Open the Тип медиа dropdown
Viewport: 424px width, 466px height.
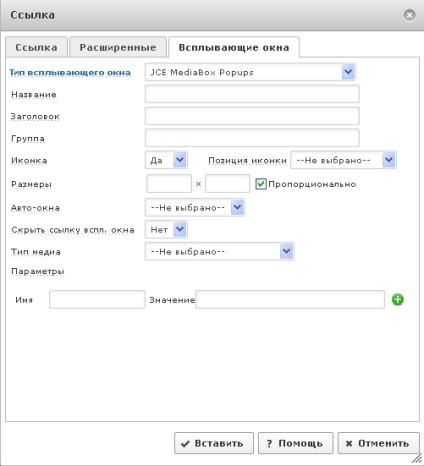[220, 251]
